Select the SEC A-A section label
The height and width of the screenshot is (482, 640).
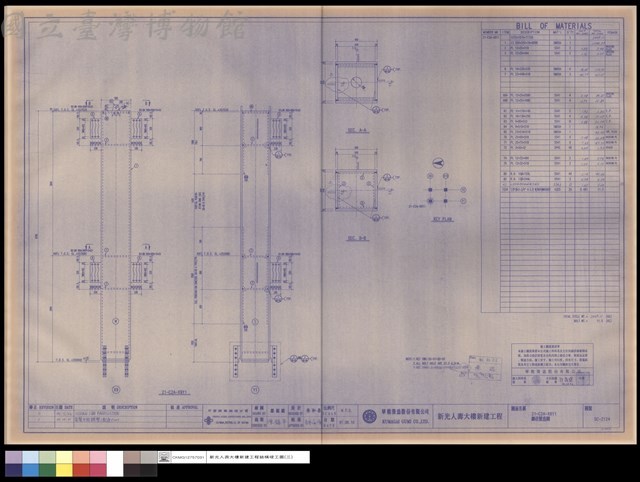358,131
